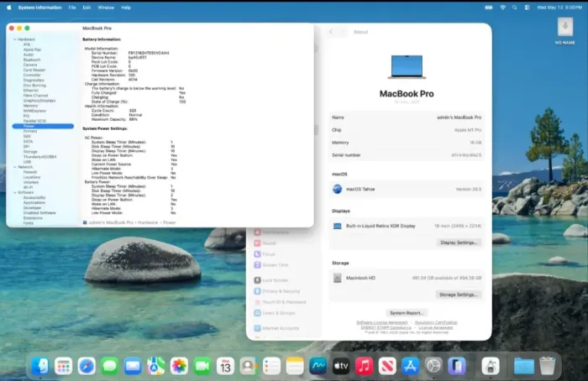
Task: Open the Apple menu
Action: (x=9, y=7)
